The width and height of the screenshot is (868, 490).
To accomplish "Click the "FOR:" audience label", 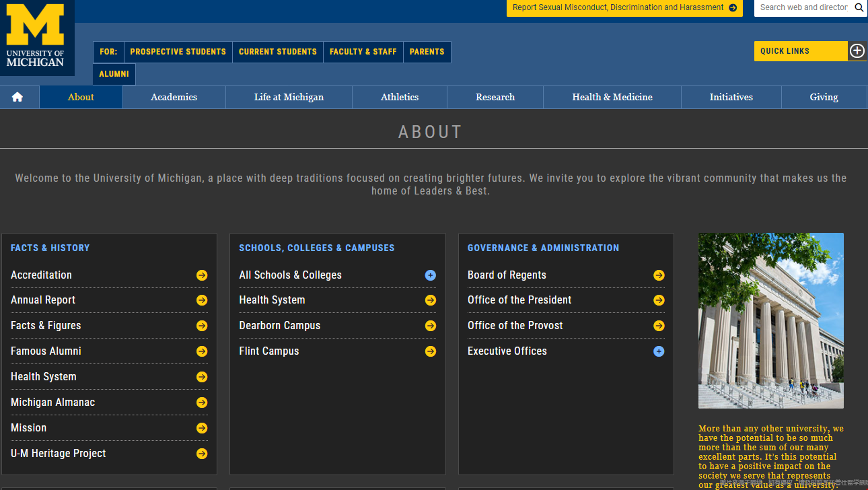I will pyautogui.click(x=108, y=52).
